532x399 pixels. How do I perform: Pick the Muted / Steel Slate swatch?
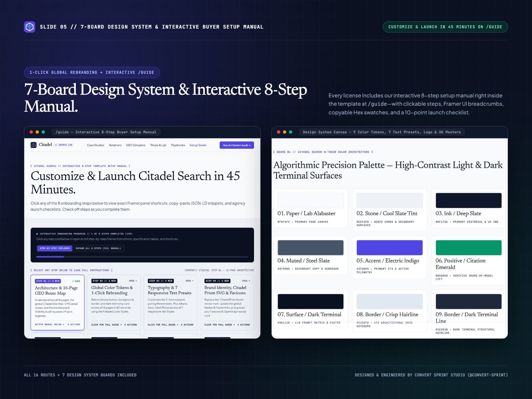(311, 248)
